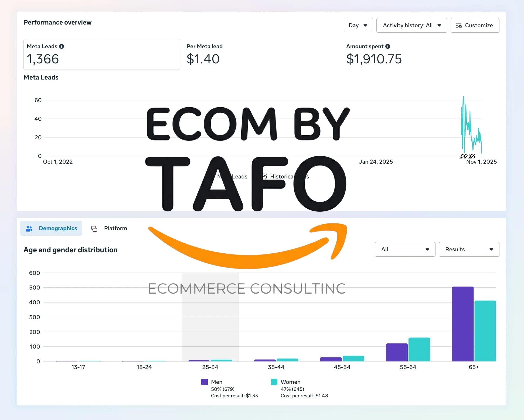
Task: Open the Results metric dropdown
Action: pos(469,249)
